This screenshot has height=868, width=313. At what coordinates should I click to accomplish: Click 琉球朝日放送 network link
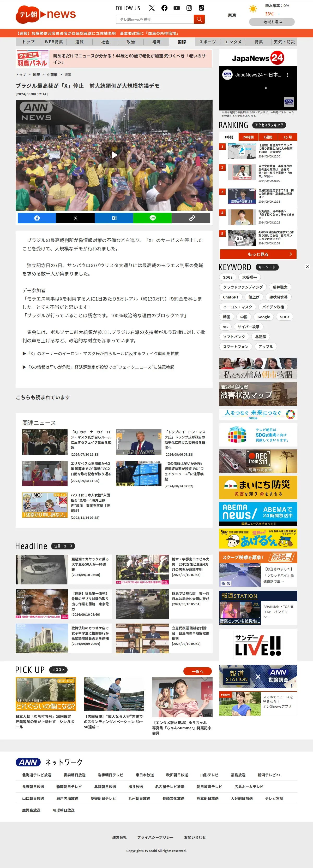(64, 810)
